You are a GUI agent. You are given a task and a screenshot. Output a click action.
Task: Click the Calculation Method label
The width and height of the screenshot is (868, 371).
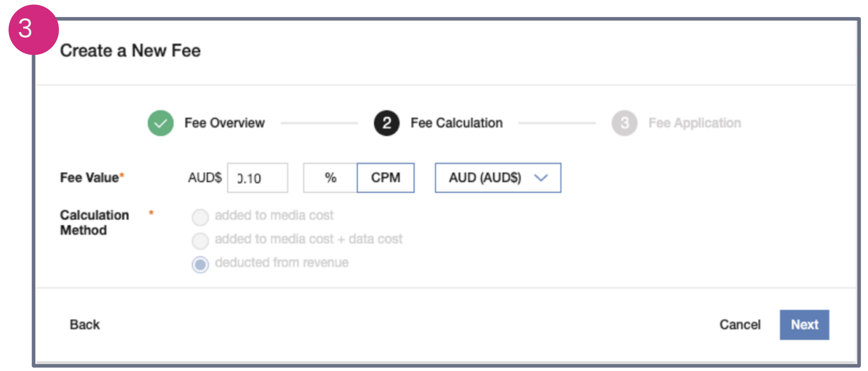pyautogui.click(x=94, y=222)
